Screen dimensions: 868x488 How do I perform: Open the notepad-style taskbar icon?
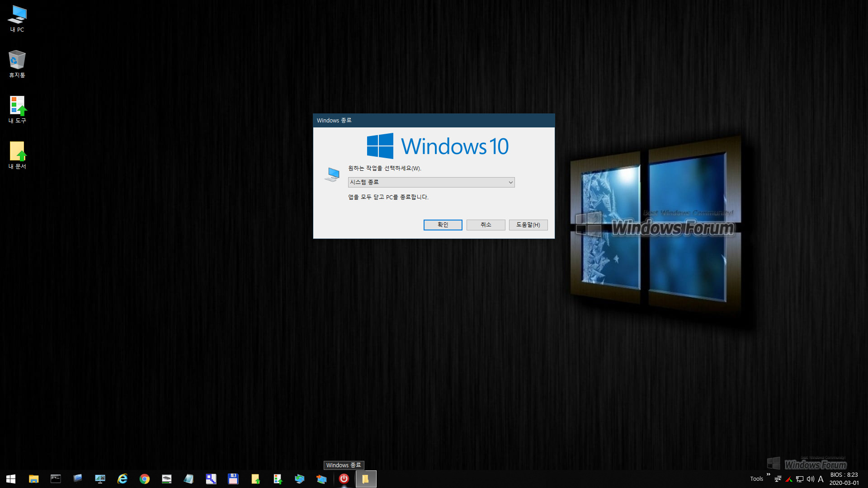pos(189,479)
